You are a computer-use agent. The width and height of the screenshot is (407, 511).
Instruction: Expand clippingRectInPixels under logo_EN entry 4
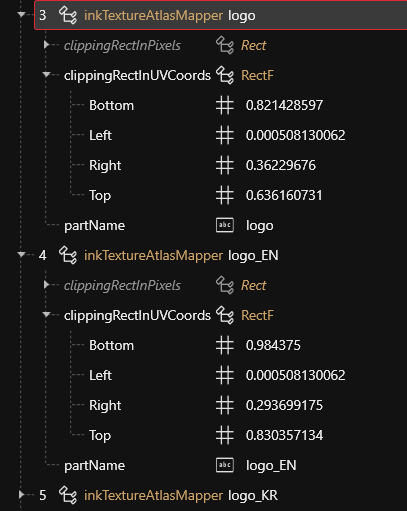click(47, 284)
